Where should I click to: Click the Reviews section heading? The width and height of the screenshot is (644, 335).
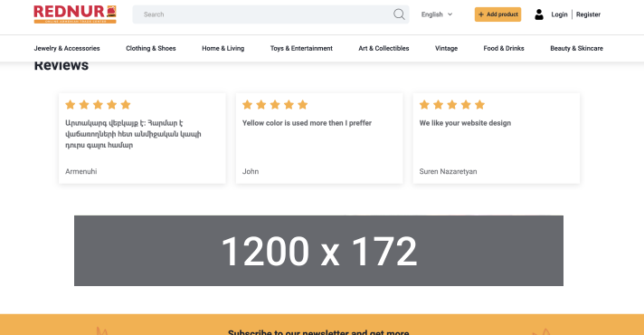(x=62, y=66)
